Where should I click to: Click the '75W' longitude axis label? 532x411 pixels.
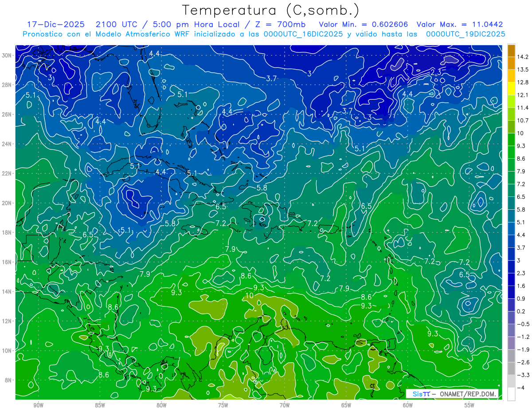pyautogui.click(x=223, y=406)
